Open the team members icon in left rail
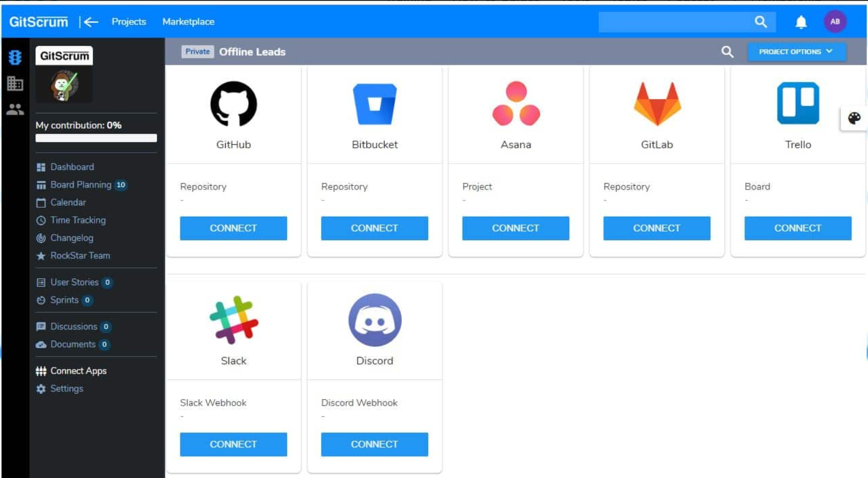 click(15, 110)
